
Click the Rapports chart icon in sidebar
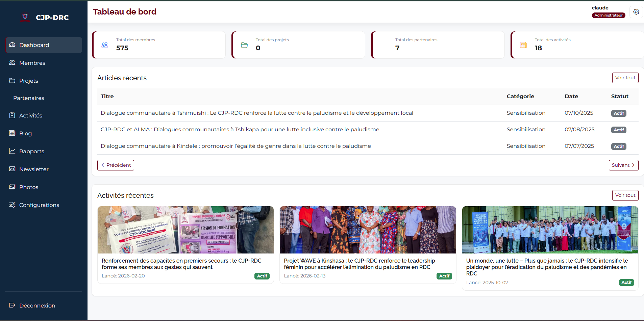pos(12,151)
